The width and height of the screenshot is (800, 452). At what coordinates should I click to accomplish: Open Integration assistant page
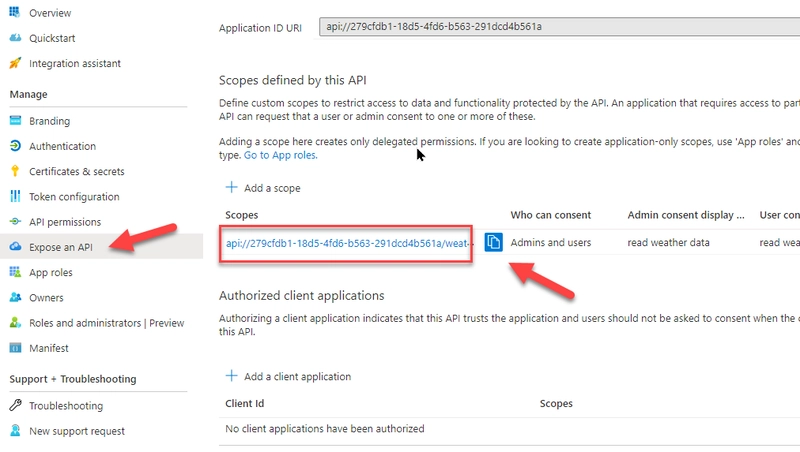(x=75, y=63)
